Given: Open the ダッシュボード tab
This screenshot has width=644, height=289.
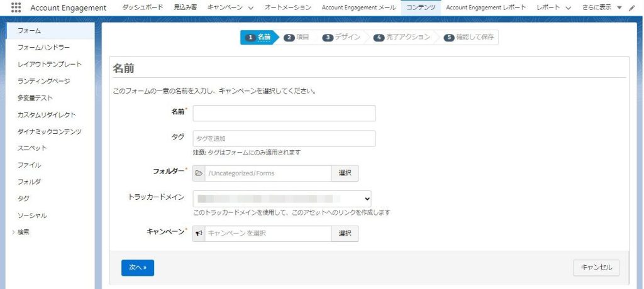Looking at the screenshot, I should [x=143, y=8].
